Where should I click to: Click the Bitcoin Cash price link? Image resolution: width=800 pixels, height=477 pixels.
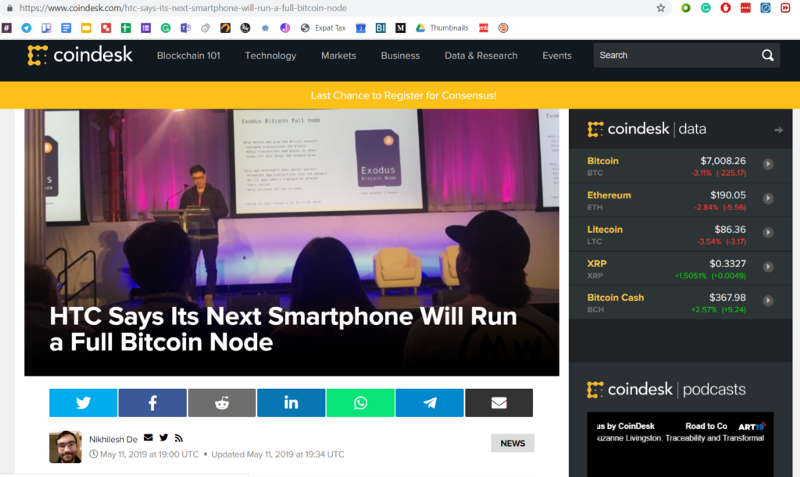point(615,297)
